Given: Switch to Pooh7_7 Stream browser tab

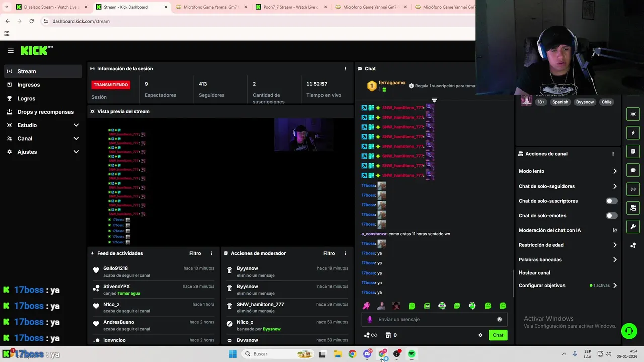Looking at the screenshot, I should [x=291, y=7].
